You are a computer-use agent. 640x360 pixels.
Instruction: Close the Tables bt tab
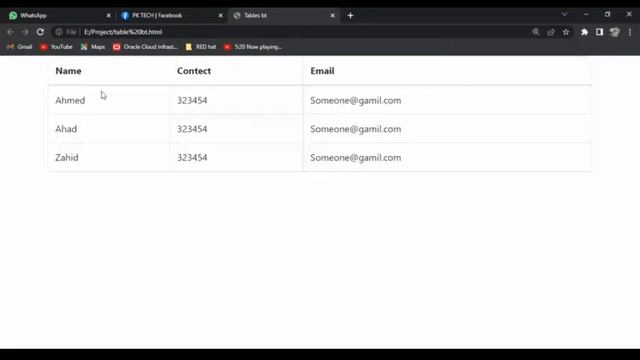(333, 16)
